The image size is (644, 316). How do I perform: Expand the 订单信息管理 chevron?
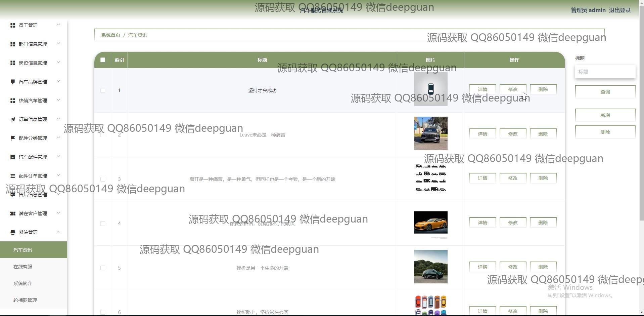tap(58, 119)
